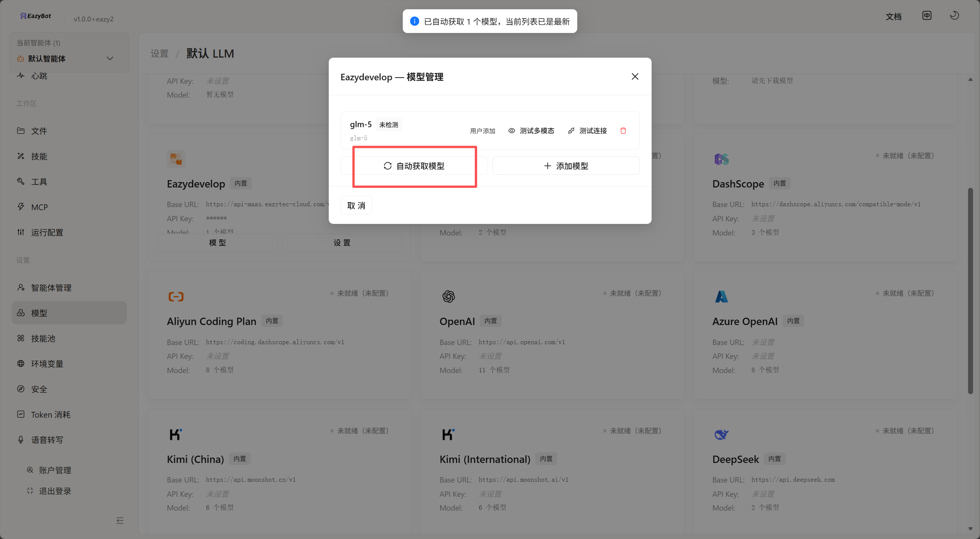Image resolution: width=980 pixels, height=539 pixels.
Task: Click the 设置 breadcrumb link
Action: coord(160,53)
